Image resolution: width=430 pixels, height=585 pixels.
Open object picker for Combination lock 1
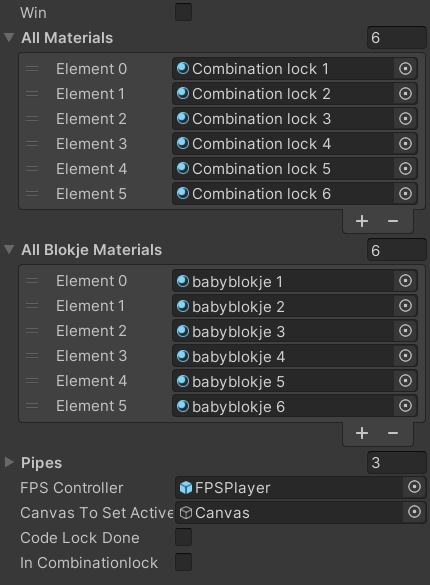click(x=405, y=69)
